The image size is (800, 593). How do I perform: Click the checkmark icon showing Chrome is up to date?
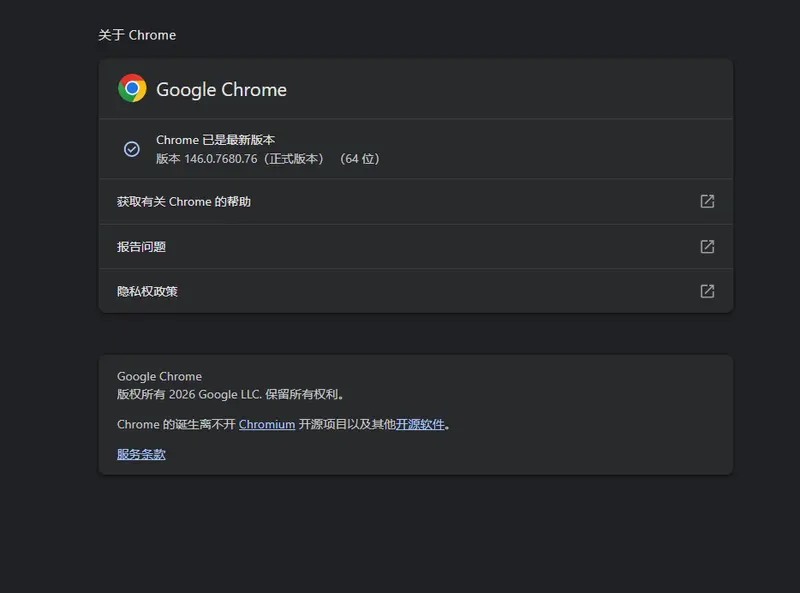[132, 149]
